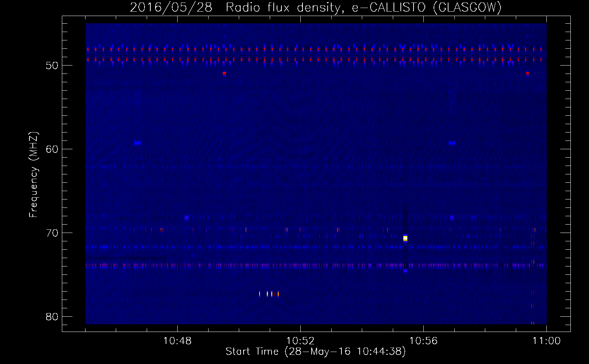Click the 11:00 time tick label

[546, 341]
